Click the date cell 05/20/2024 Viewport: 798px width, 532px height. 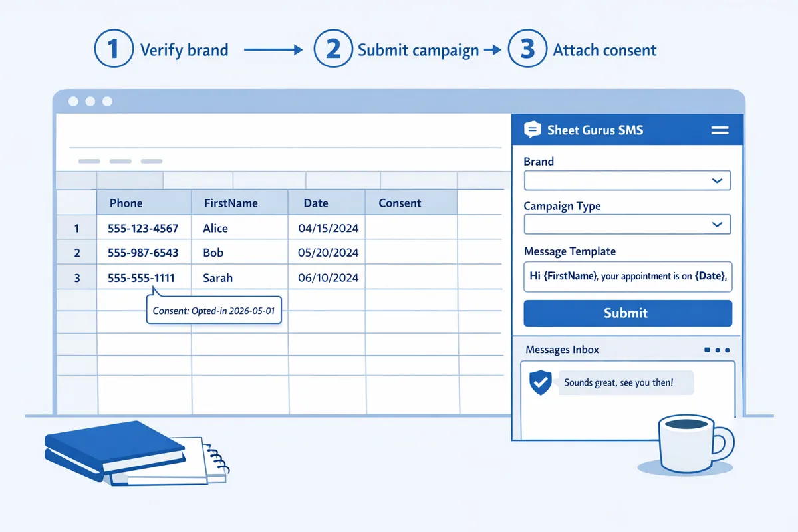point(327,253)
